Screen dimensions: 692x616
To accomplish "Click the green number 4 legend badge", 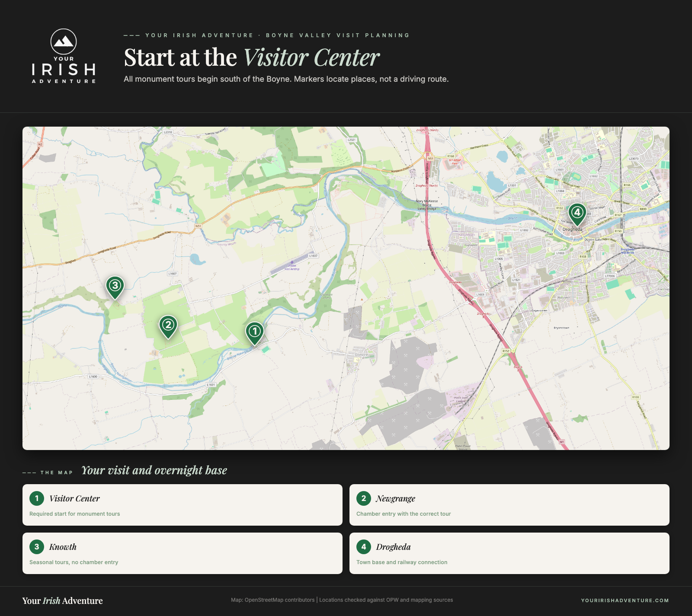I will 364,547.
